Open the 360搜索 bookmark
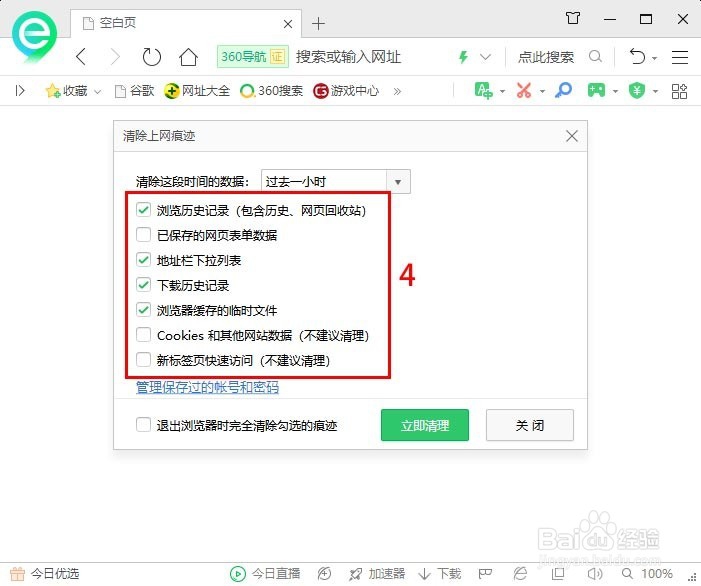The height and width of the screenshot is (586, 701). tap(271, 91)
